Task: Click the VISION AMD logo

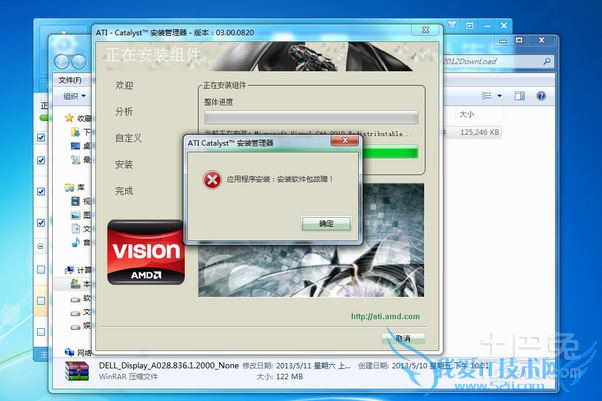Action: (x=146, y=252)
